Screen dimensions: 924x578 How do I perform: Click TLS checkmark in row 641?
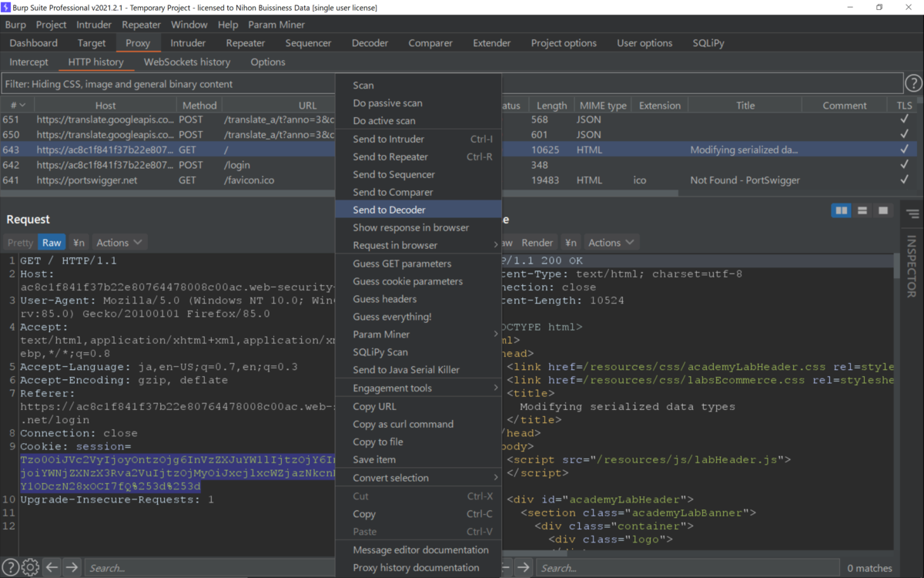coord(904,180)
